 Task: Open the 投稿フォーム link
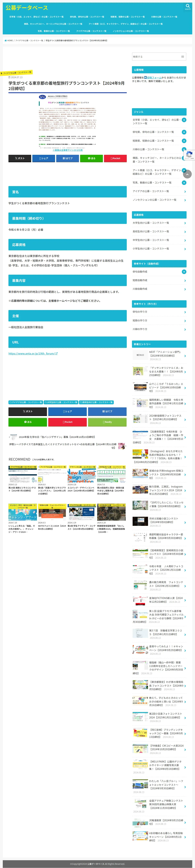click(154, 78)
